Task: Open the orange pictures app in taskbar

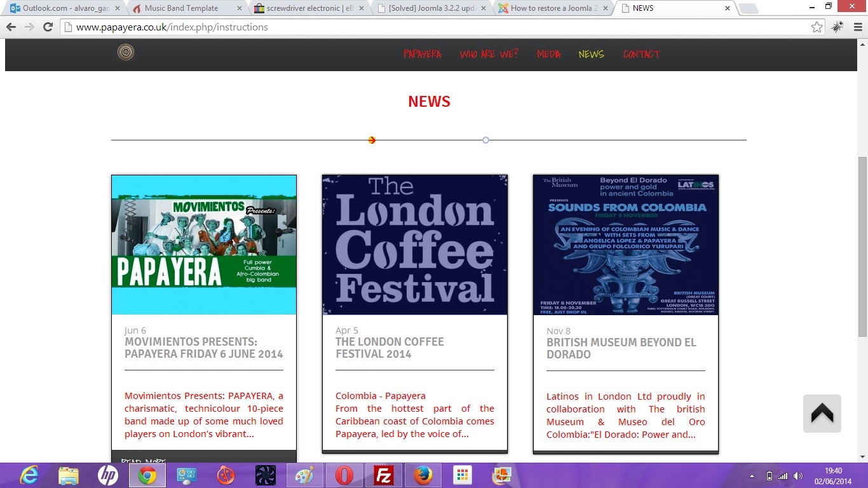Action: [502, 475]
